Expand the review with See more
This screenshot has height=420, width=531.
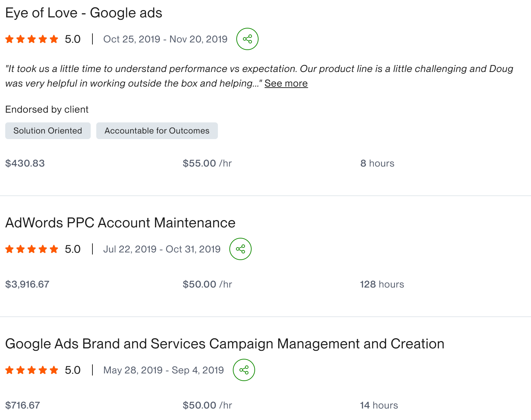286,83
